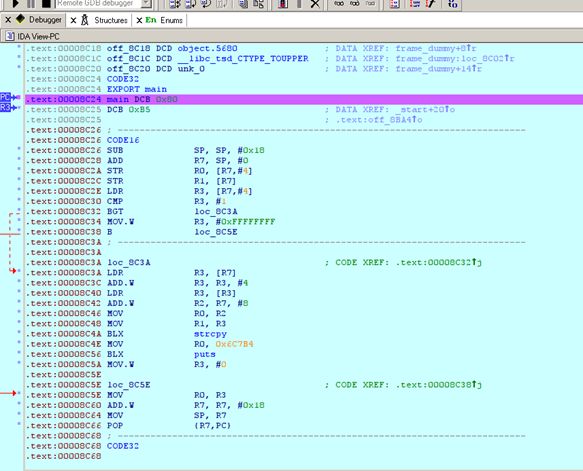The height and width of the screenshot is (471, 583).
Task: Click the Remote GDB debugger combo box
Action: 103,4
